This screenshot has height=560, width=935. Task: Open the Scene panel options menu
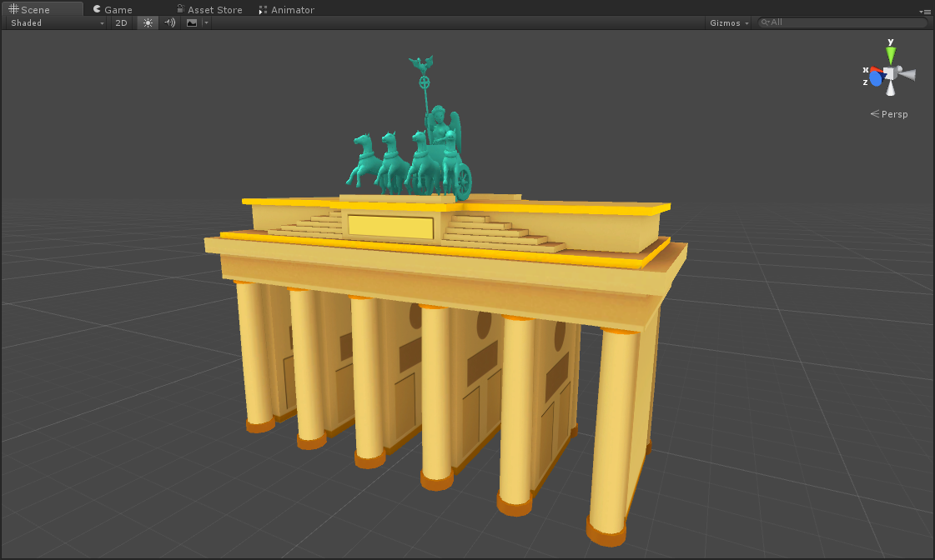(x=925, y=12)
